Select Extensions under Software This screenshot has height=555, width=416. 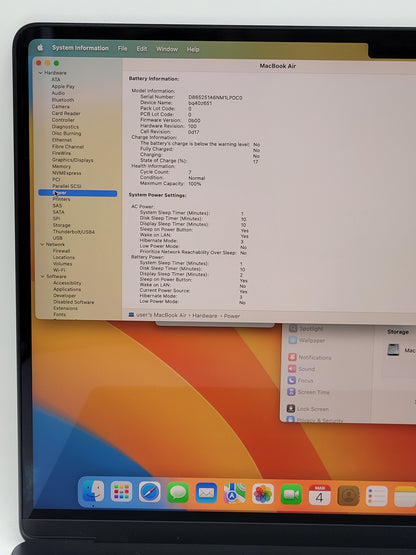[65, 308]
